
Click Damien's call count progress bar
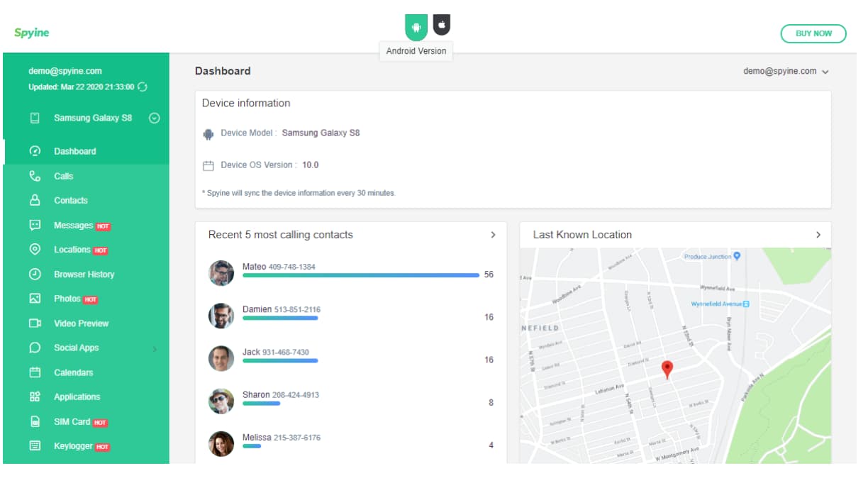(x=280, y=318)
